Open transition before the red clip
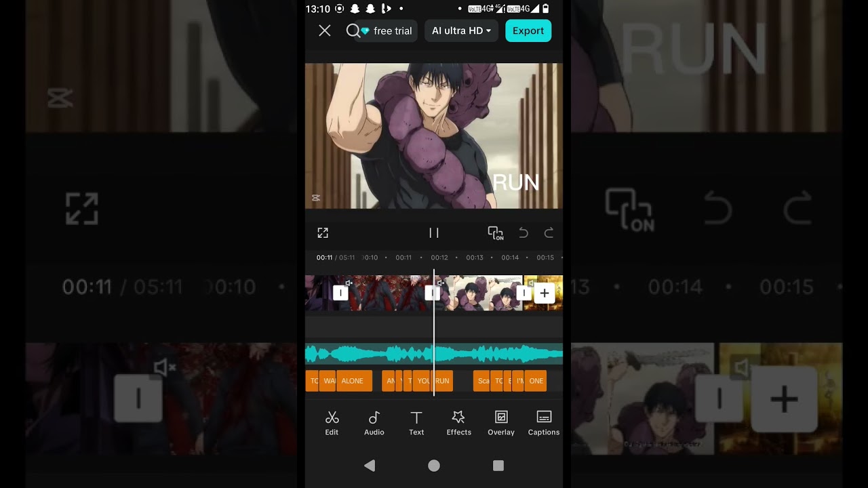 click(340, 293)
